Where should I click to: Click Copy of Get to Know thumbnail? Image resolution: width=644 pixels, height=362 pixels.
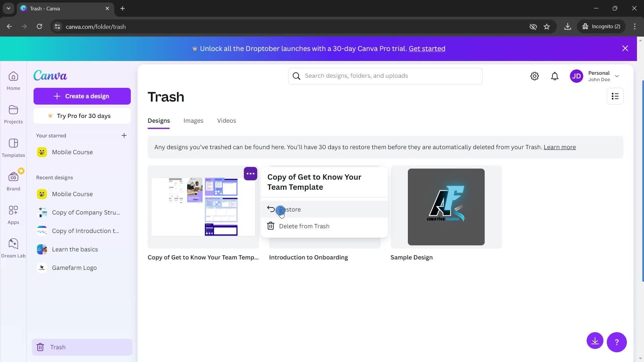pos(203,207)
